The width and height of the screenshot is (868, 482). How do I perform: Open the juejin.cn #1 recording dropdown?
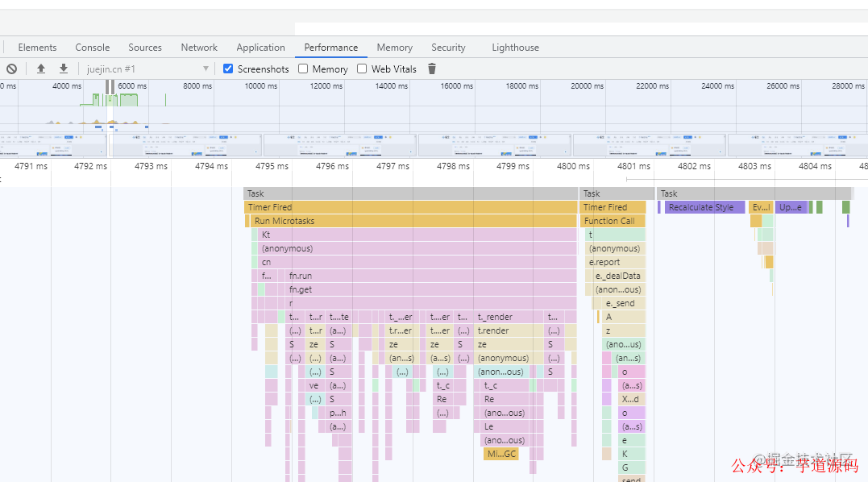[x=147, y=69]
